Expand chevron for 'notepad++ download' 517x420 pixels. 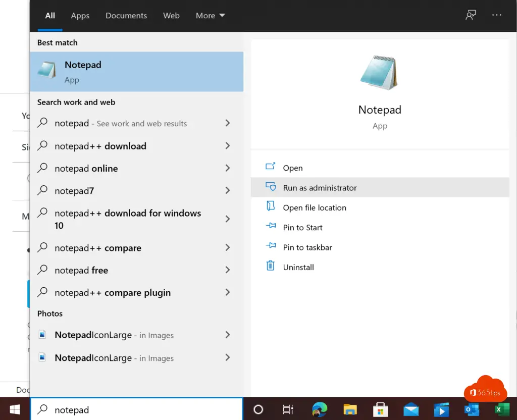tap(228, 145)
